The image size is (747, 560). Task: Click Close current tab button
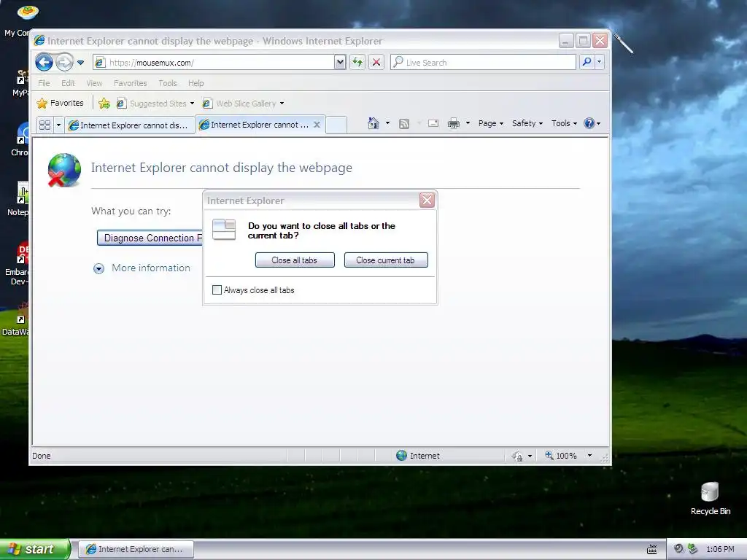[386, 260]
